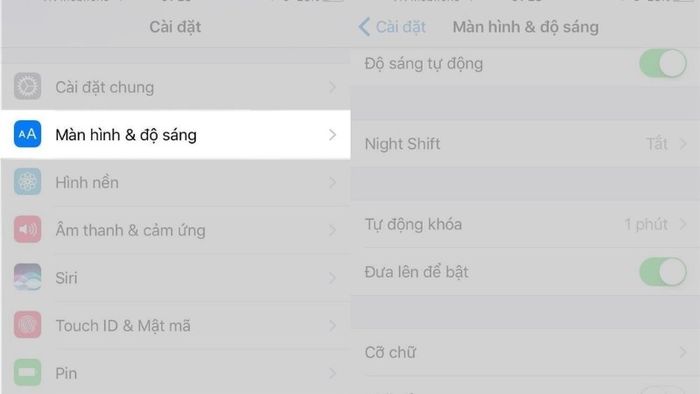Toggle Độ sáng tự động switch
The height and width of the screenshot is (394, 700).
click(663, 63)
